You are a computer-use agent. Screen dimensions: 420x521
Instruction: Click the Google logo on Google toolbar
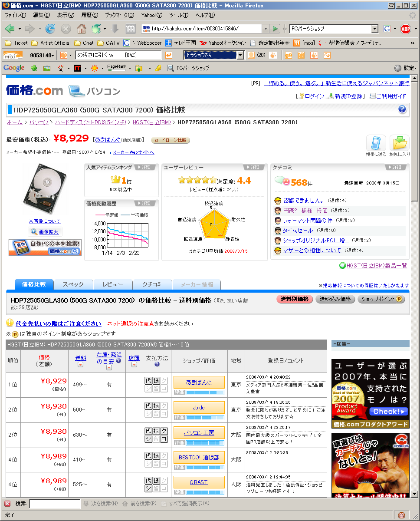13,68
